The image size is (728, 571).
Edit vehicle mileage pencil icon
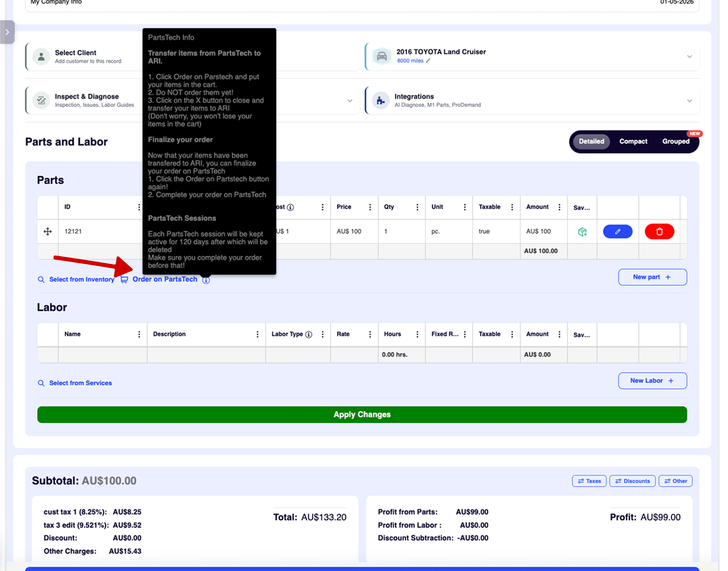click(428, 61)
